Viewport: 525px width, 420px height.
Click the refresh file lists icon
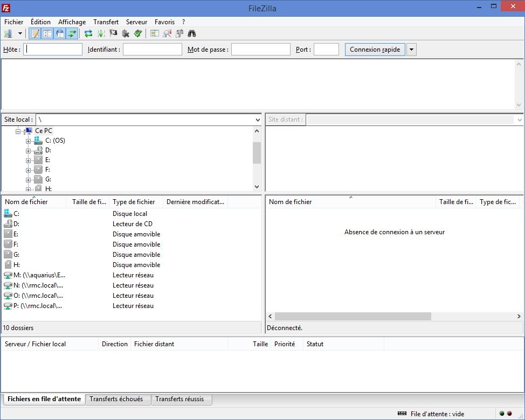88,33
